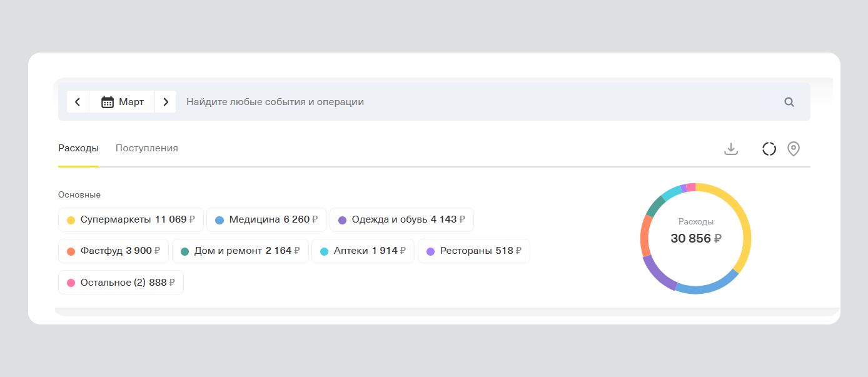Image resolution: width=868 pixels, height=377 pixels.
Task: Click the dark green Дом и ремонт donut segment
Action: 655,206
